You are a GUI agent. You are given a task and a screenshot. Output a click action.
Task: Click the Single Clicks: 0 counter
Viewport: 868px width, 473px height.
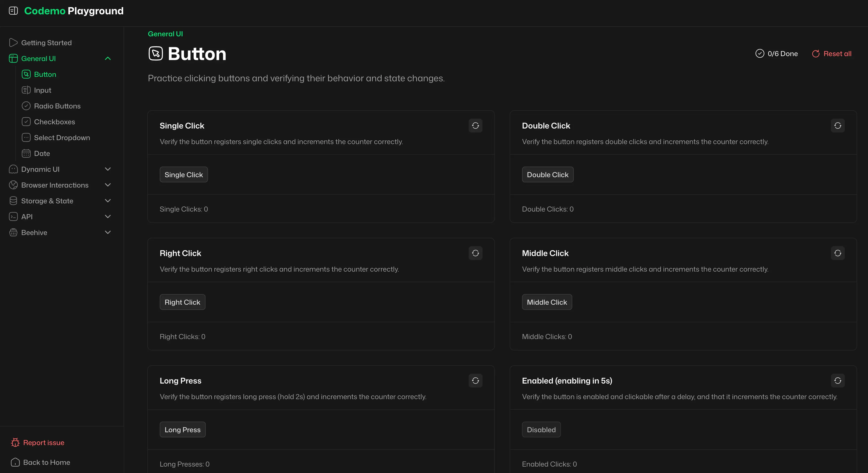(184, 209)
